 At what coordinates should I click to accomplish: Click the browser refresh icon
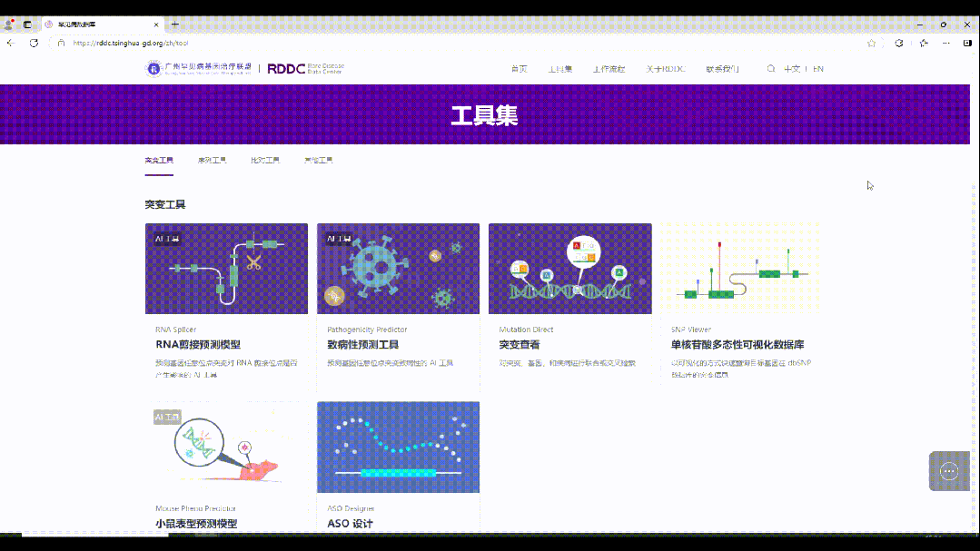[x=35, y=43]
